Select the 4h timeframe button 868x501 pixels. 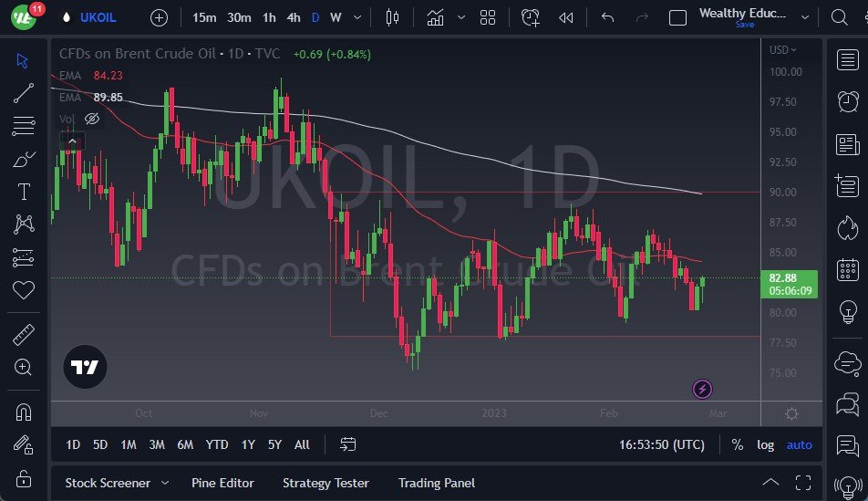[x=293, y=17]
